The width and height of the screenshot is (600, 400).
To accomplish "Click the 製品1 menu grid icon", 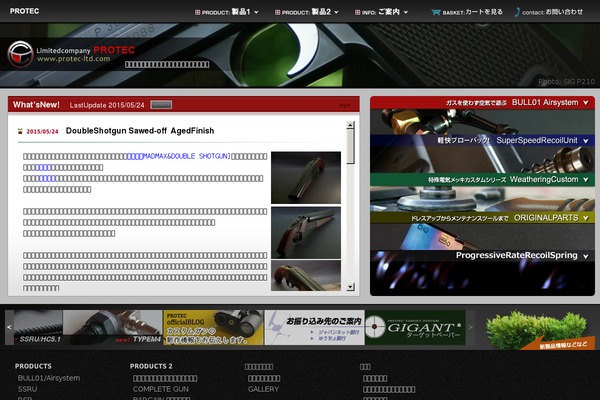I will click(197, 12).
